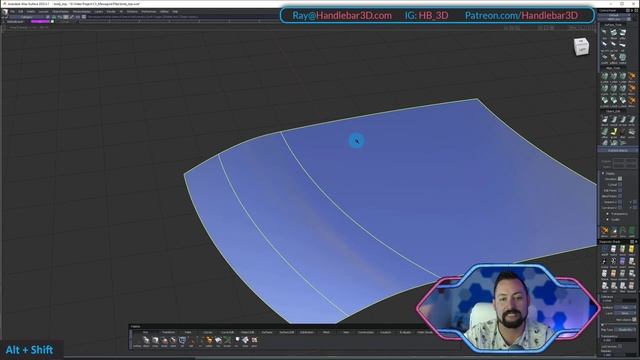Viewport: 640px width, 360px height.
Task: Open the Object Edit tab in the Palette
Action: [x=247, y=332]
